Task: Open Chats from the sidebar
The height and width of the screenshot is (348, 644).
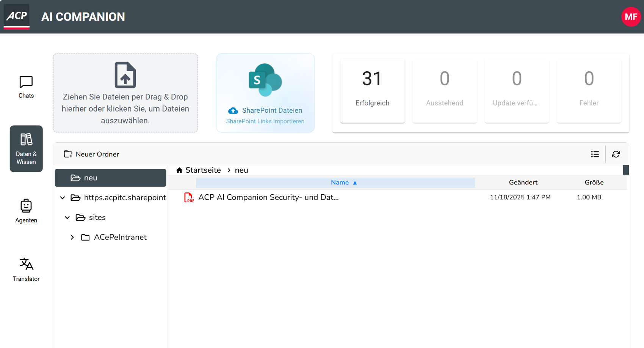Action: (26, 87)
